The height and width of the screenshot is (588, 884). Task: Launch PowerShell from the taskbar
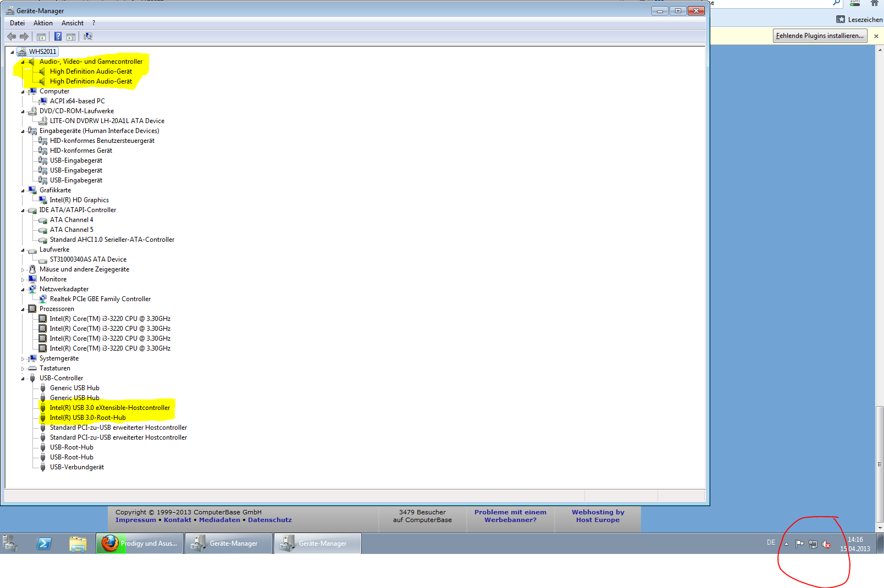pyautogui.click(x=44, y=543)
